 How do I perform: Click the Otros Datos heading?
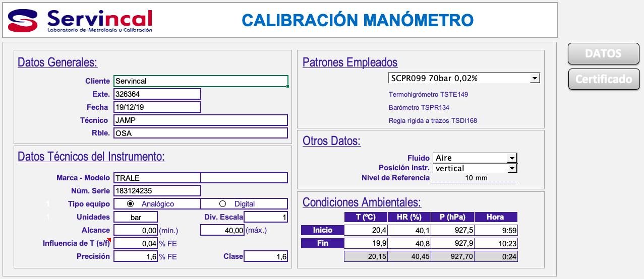pyautogui.click(x=331, y=141)
